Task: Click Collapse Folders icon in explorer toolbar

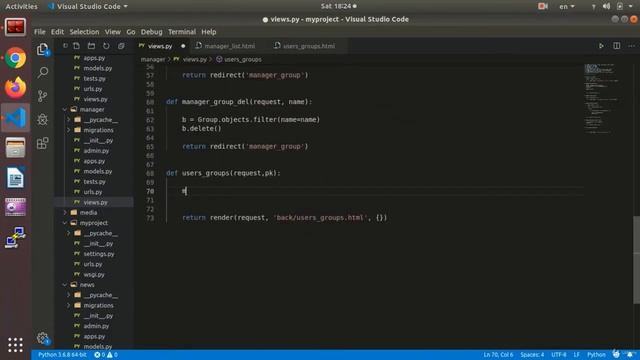Action: pos(121,46)
